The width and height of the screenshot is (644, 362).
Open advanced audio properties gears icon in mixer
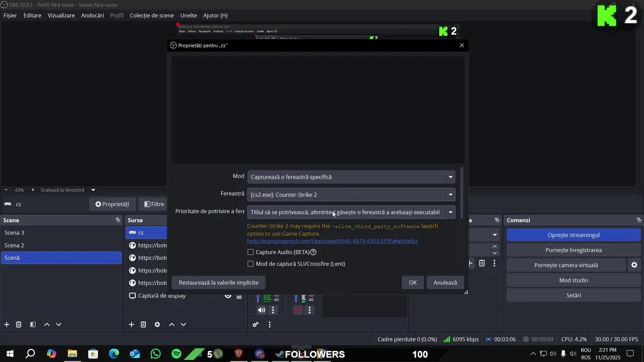pos(256,325)
